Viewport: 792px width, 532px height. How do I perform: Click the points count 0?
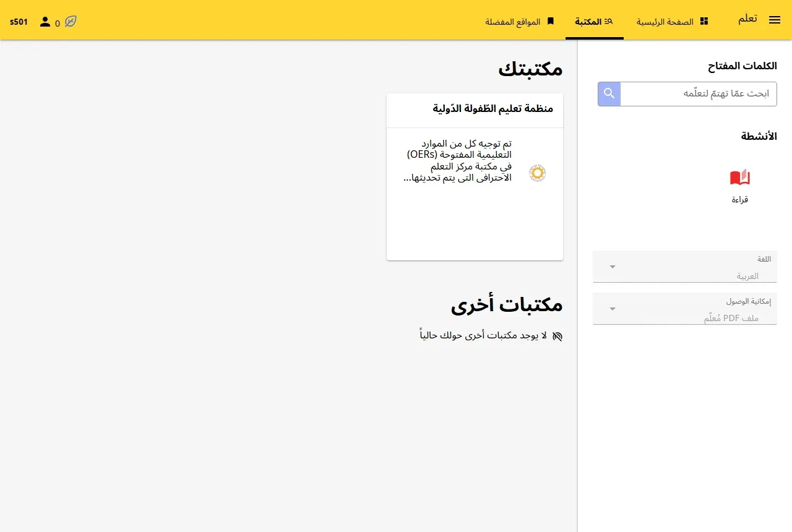click(x=58, y=24)
